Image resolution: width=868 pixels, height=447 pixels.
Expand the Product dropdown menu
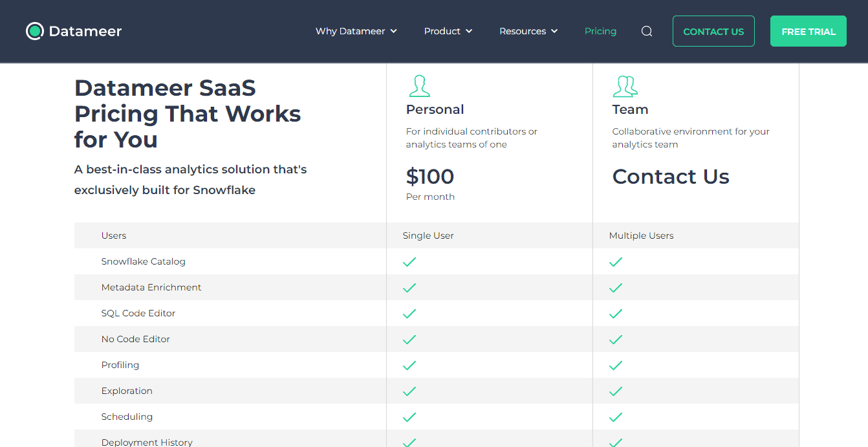448,31
